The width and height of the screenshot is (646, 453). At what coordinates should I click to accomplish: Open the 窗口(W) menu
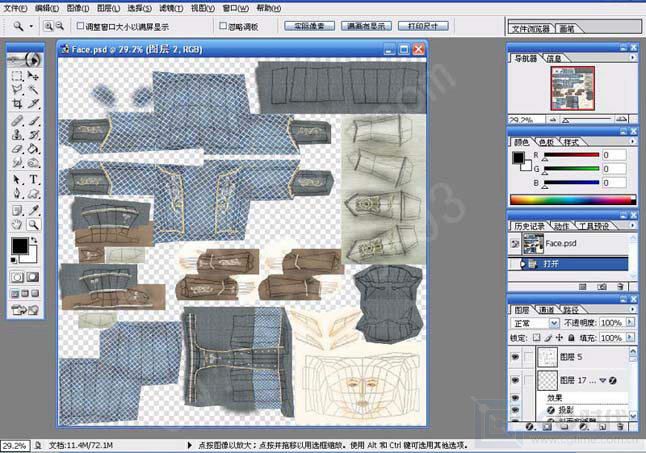235,8
